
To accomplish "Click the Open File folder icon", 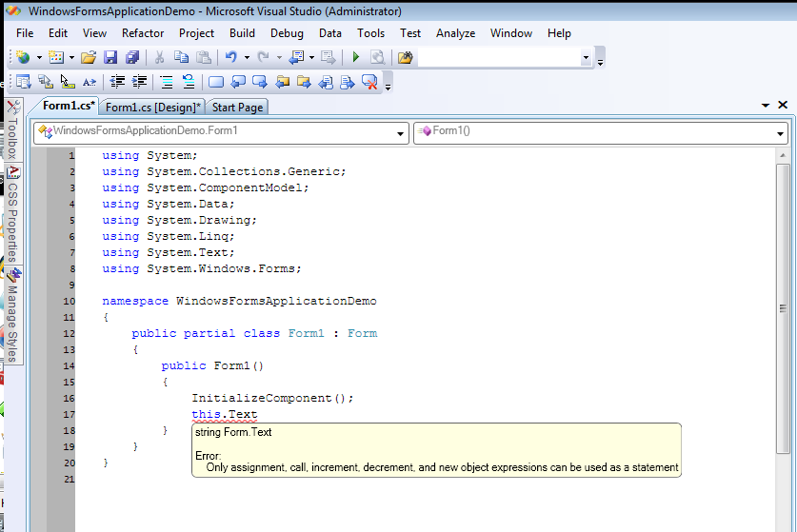I will click(x=89, y=57).
